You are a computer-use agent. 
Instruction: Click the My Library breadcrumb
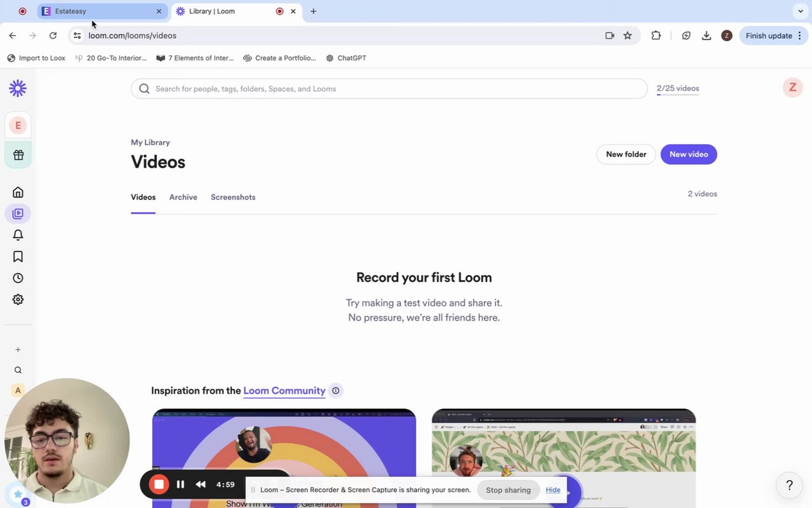click(x=150, y=143)
